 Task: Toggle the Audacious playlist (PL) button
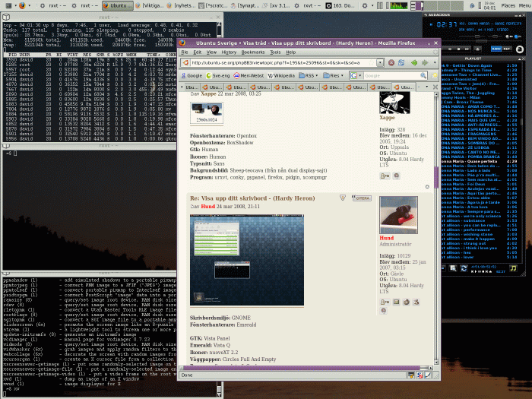[518, 36]
